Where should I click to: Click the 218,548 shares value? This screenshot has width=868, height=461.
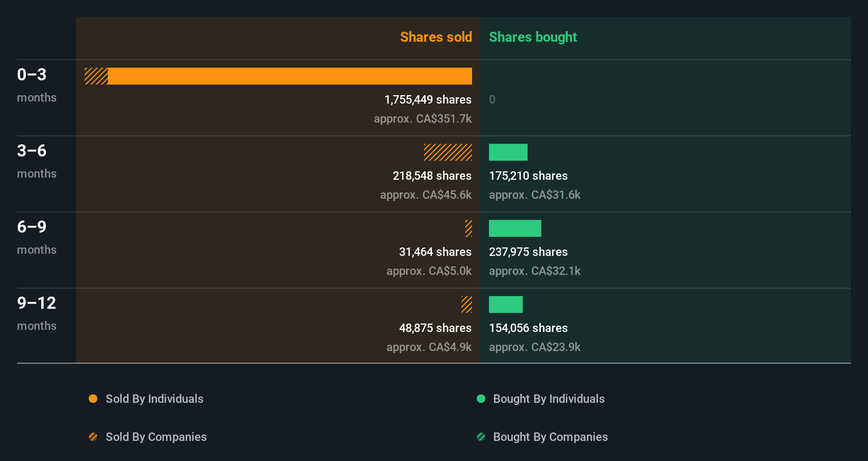pos(432,176)
